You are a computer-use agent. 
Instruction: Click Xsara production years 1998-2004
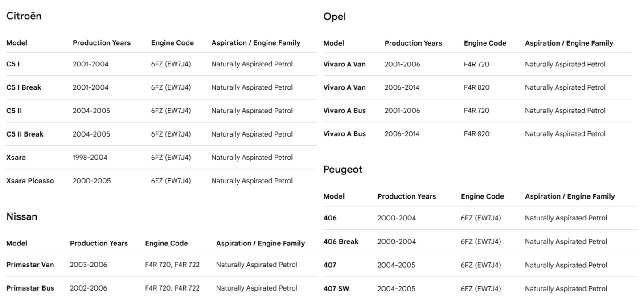pos(90,158)
